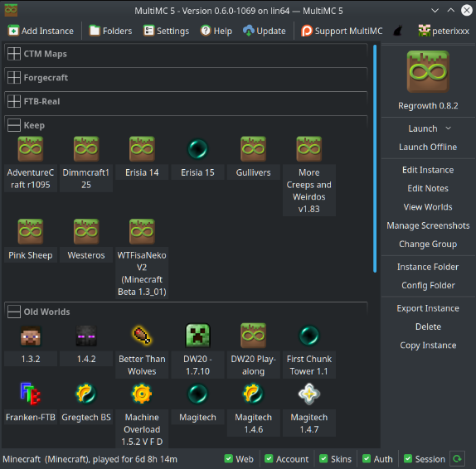Select the Better Than Wolves meat icon

point(142,336)
